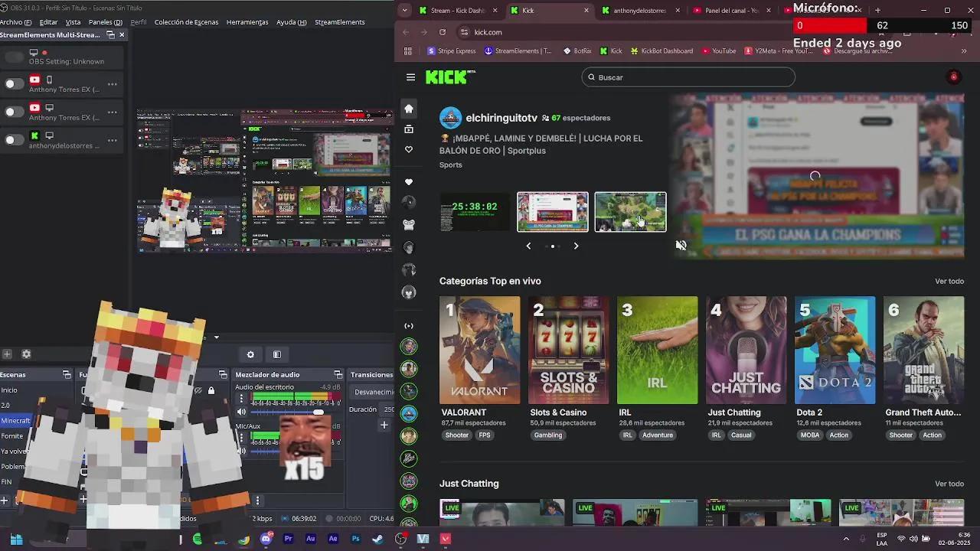Click the KICK logo on the page
980x551 pixels.
pos(450,77)
